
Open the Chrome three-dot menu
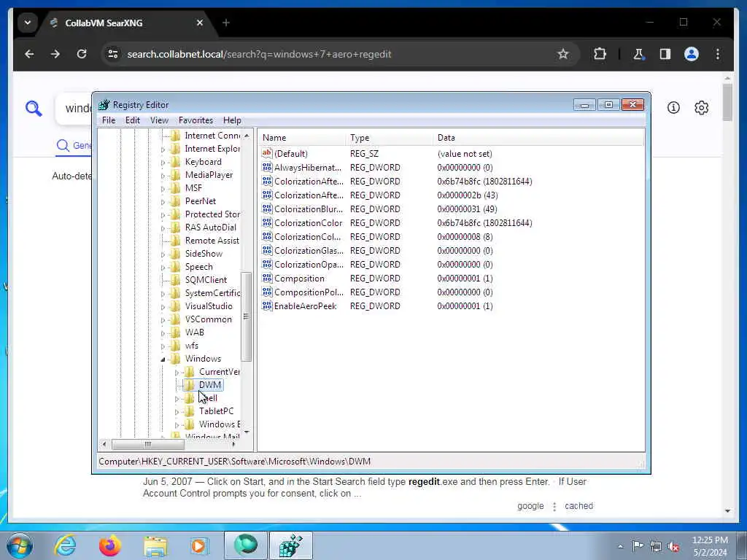coord(718,54)
